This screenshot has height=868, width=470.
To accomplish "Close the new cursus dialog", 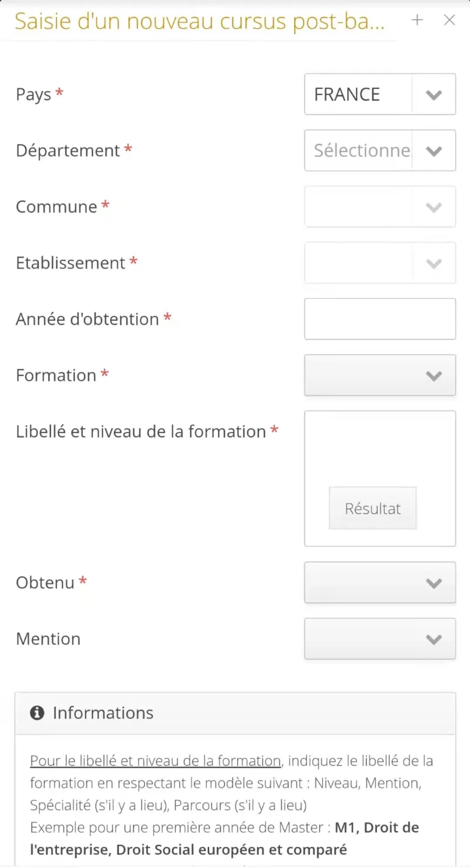I will [x=450, y=20].
